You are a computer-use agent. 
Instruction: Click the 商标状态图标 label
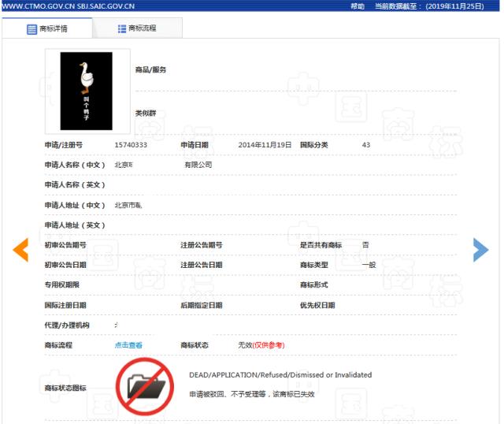[x=65, y=388]
